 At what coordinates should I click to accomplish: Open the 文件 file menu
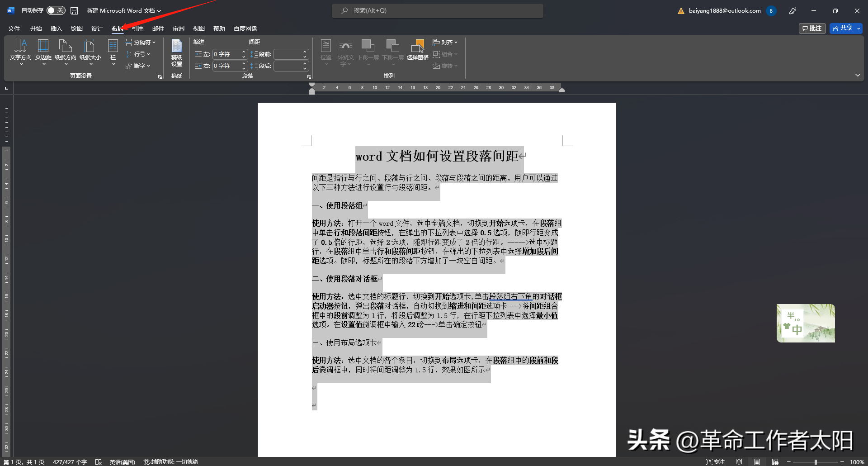pyautogui.click(x=14, y=29)
